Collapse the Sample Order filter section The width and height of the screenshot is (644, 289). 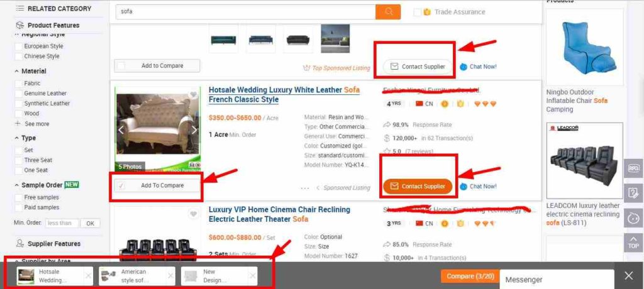click(x=17, y=185)
